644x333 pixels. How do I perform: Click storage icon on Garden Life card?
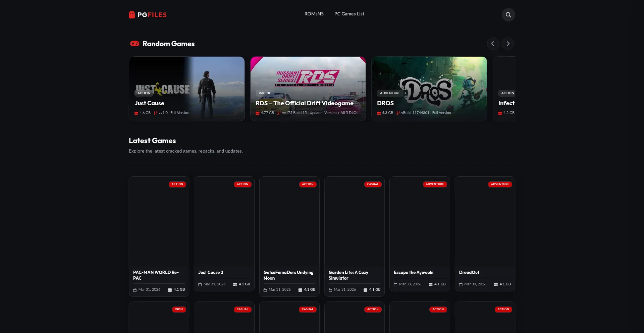[365, 290]
